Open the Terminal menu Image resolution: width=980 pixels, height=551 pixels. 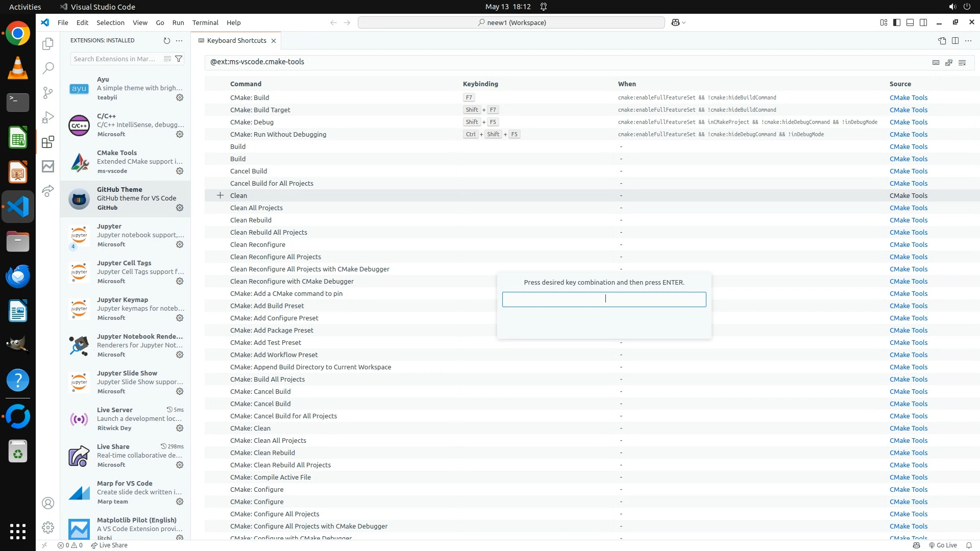(205, 22)
